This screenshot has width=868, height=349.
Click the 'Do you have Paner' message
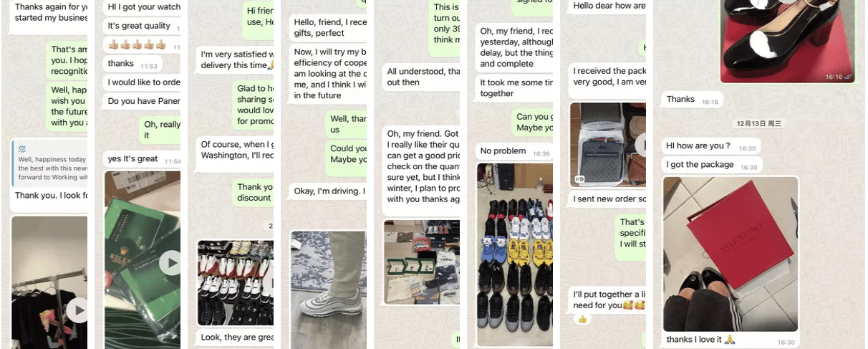[142, 101]
